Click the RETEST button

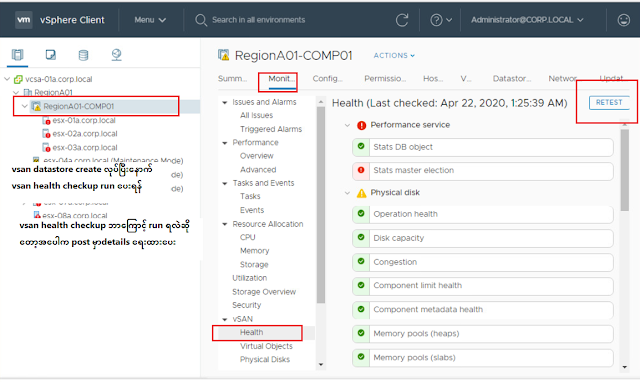(x=609, y=102)
